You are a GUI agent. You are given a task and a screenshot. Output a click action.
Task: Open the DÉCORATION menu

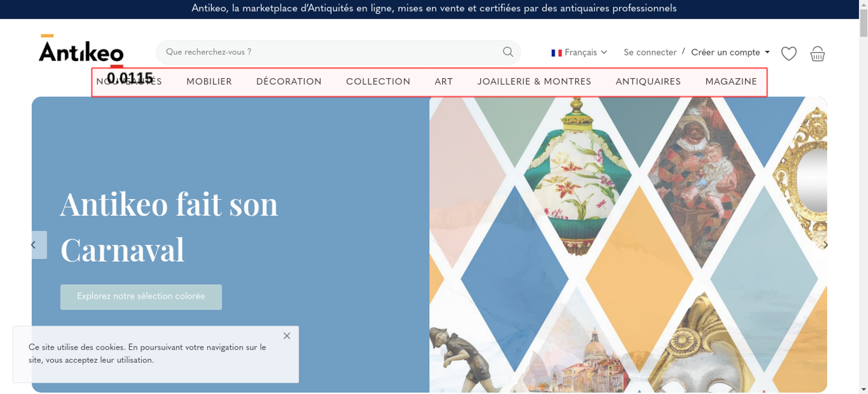tap(289, 82)
